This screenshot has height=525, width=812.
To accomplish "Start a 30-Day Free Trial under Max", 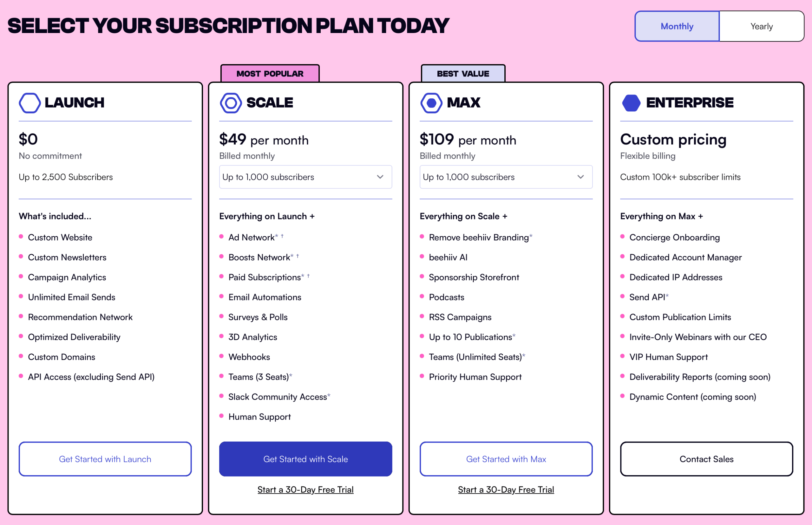I will 506,489.
